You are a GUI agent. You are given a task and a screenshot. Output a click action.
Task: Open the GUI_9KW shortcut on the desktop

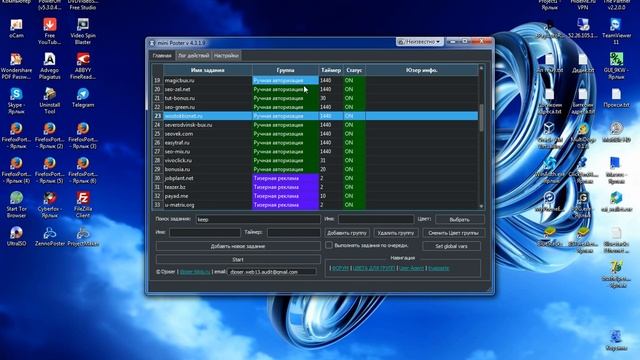pos(616,66)
